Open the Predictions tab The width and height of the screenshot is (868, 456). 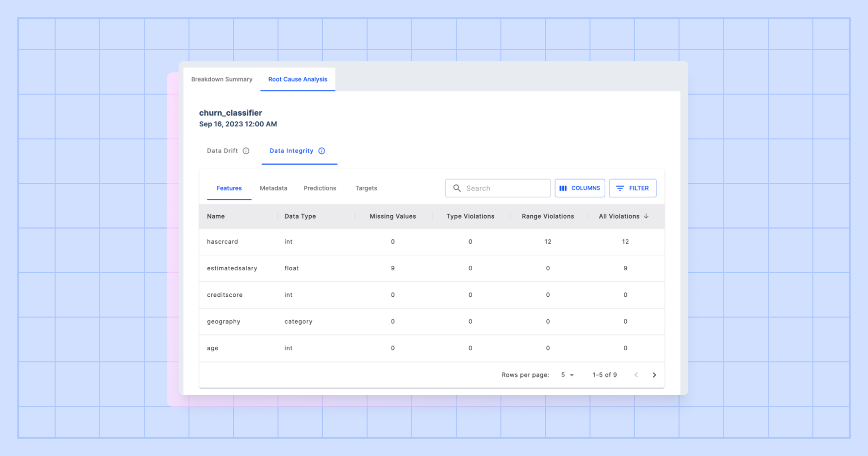[320, 188]
